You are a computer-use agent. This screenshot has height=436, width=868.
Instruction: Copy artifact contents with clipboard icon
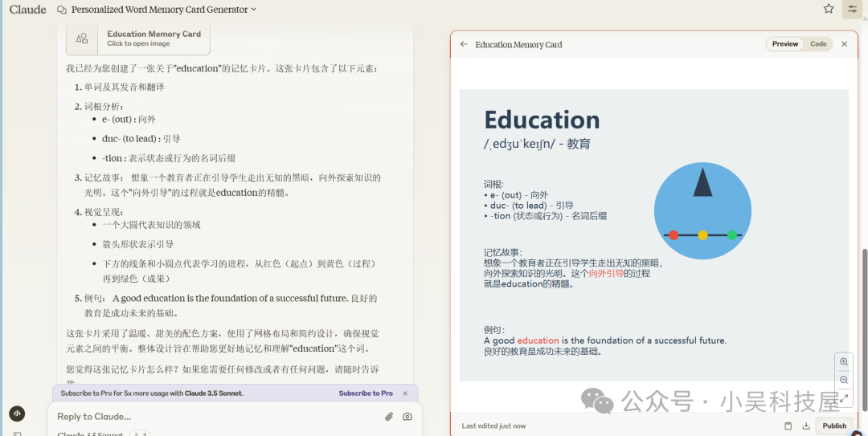coord(788,426)
